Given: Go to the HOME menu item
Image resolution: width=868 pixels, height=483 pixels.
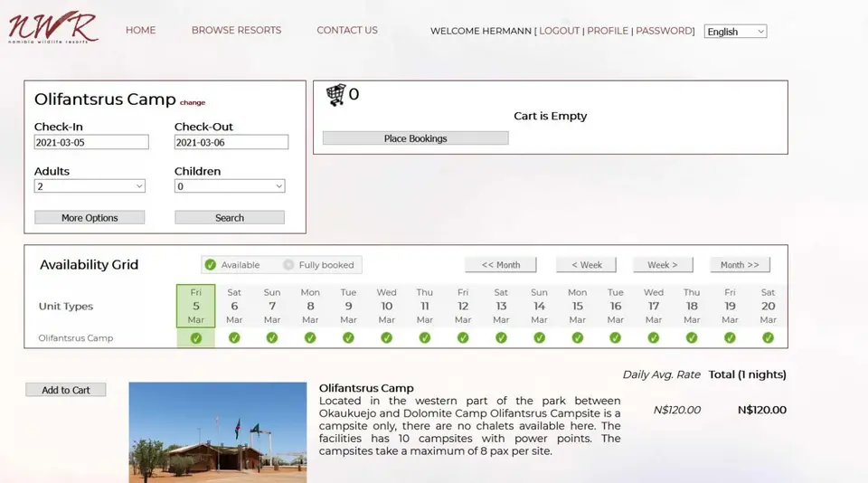Looking at the screenshot, I should point(141,30).
